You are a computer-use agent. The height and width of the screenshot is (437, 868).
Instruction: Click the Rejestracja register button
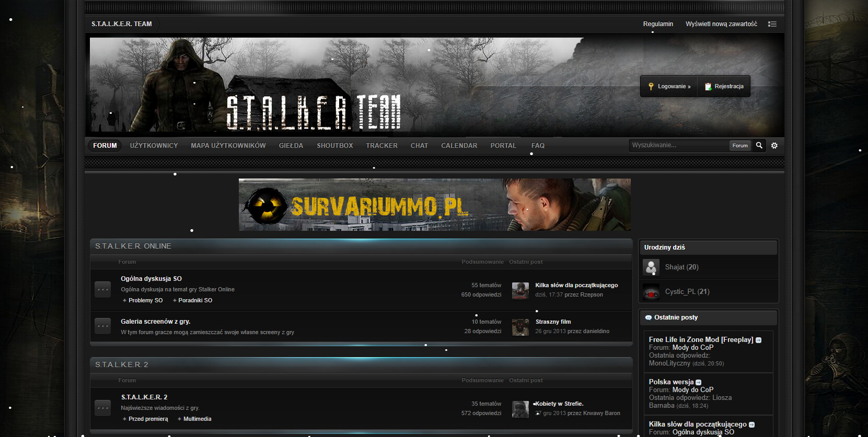click(724, 87)
